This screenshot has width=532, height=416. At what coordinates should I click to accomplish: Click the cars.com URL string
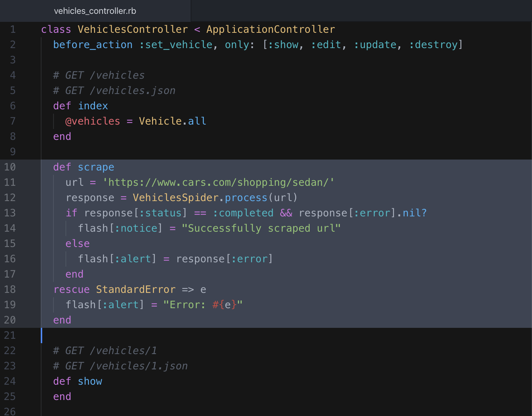[218, 182]
